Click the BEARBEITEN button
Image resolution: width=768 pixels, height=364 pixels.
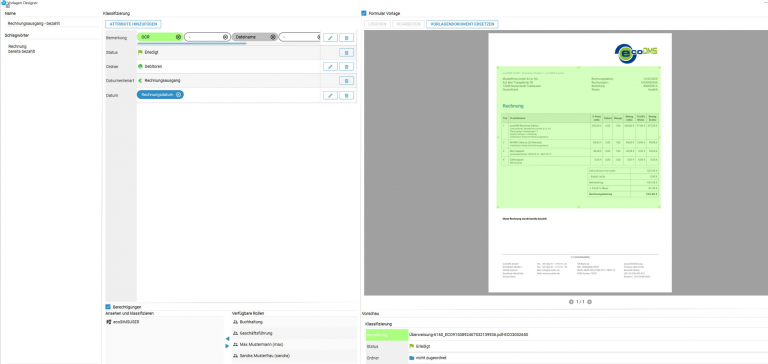pos(408,24)
